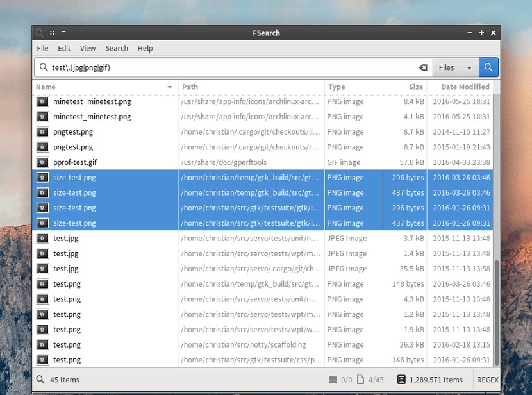
Task: Click the file count icon in the status bar
Action: (x=361, y=380)
